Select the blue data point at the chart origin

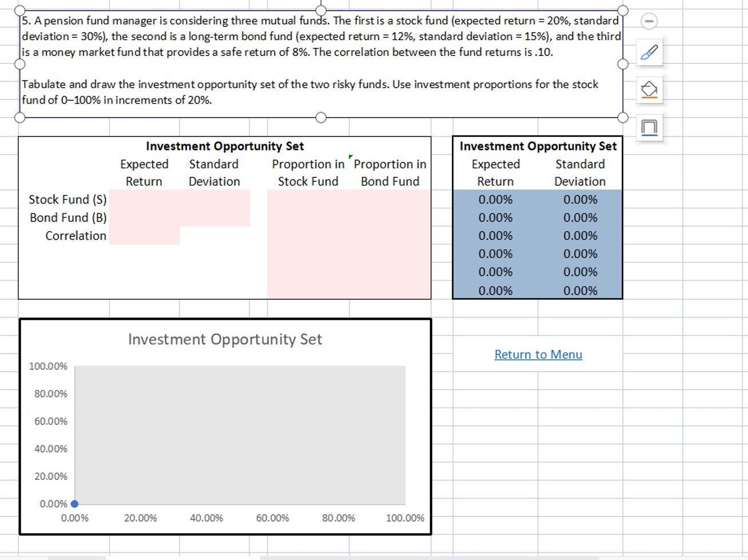click(74, 503)
